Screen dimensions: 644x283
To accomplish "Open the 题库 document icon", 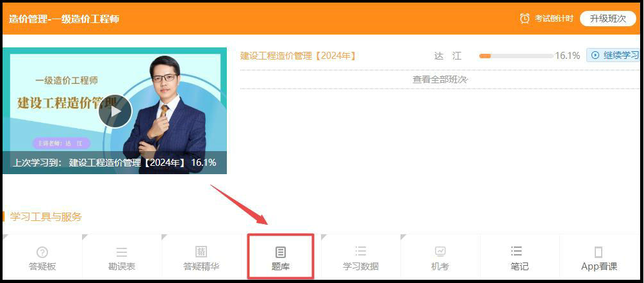I will 281,252.
